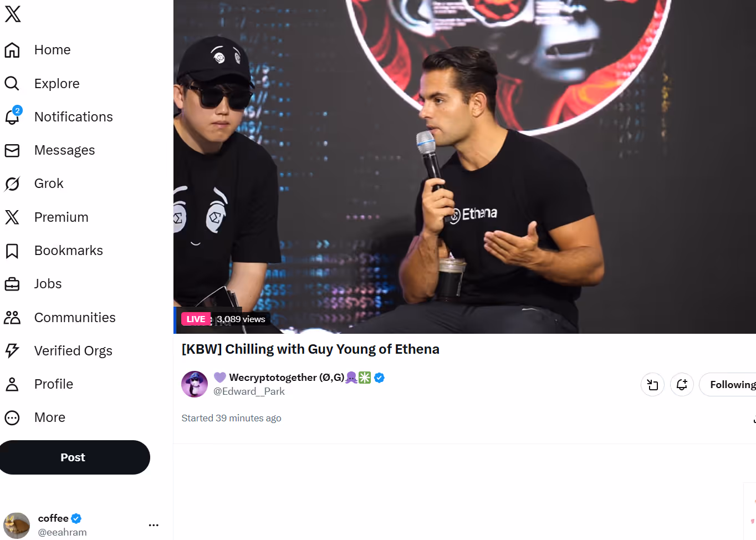Screen dimensions: 756x540
Task: Toggle broadcast notification bell for this host
Action: click(682, 385)
